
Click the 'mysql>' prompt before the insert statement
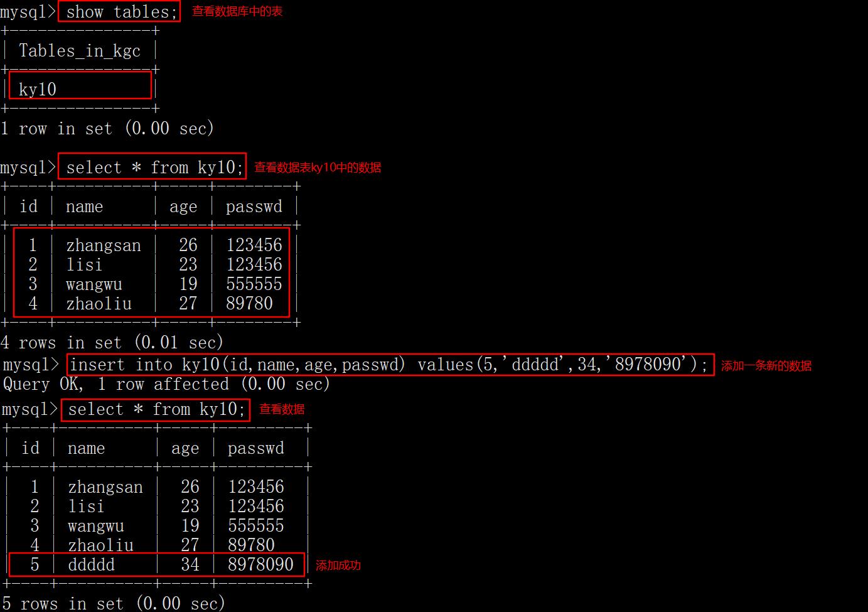[x=31, y=365]
